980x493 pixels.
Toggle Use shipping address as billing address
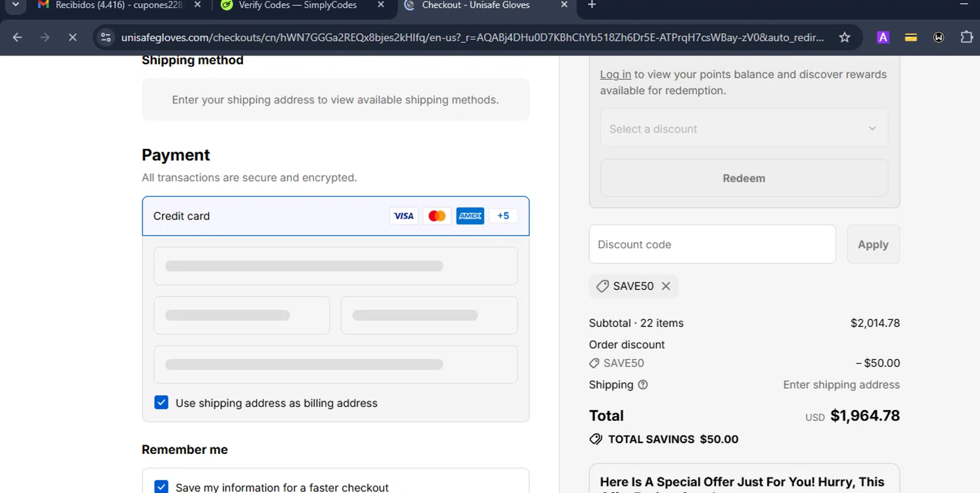(x=161, y=403)
